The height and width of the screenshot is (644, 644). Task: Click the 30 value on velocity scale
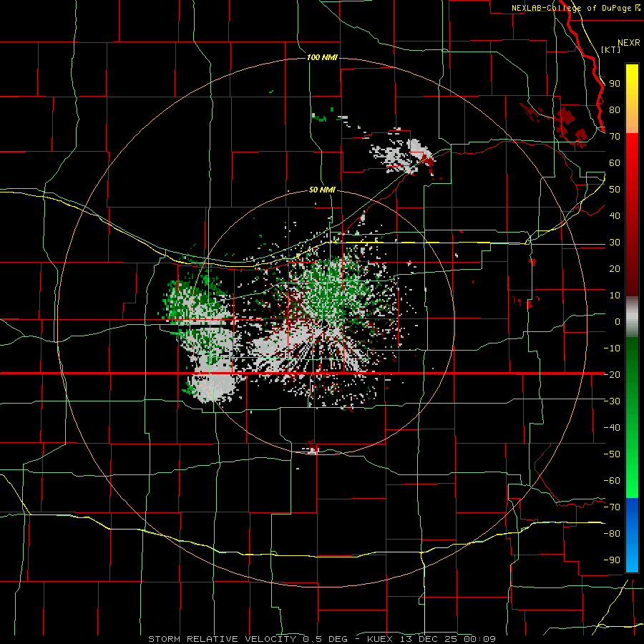click(615, 243)
